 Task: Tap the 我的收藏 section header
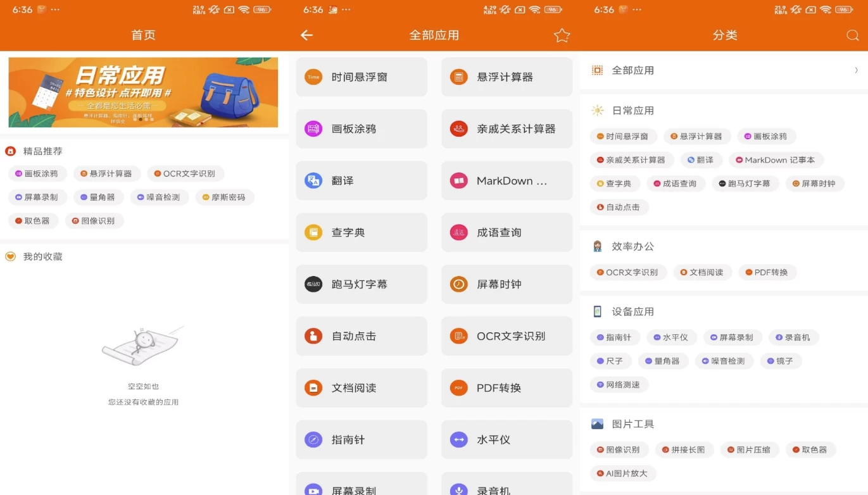(42, 256)
